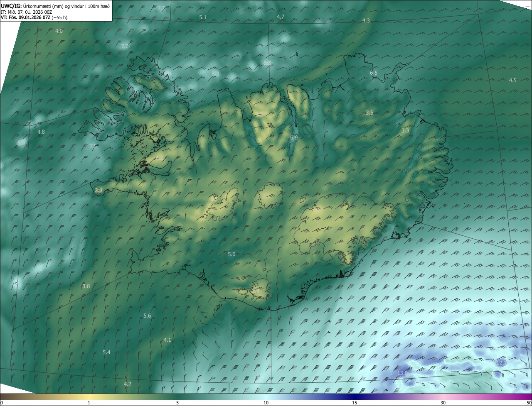Click the 30 tick on the color scale
The height and width of the screenshot is (406, 532).
click(x=443, y=403)
